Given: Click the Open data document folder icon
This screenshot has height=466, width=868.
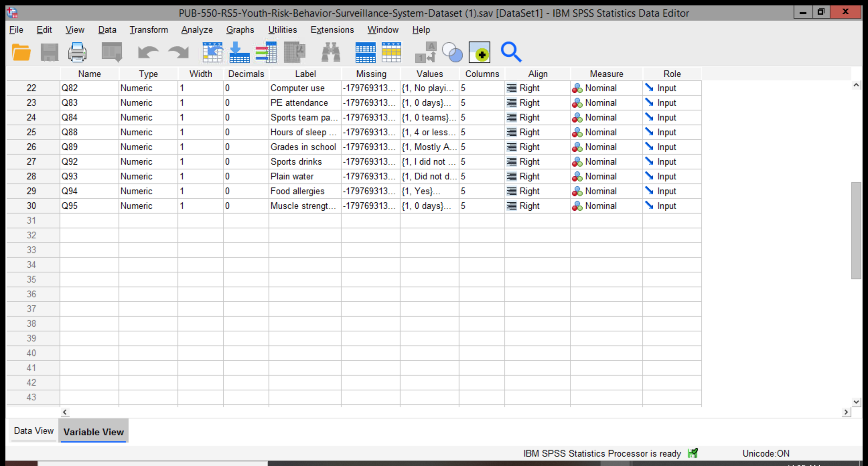Looking at the screenshot, I should point(21,53).
